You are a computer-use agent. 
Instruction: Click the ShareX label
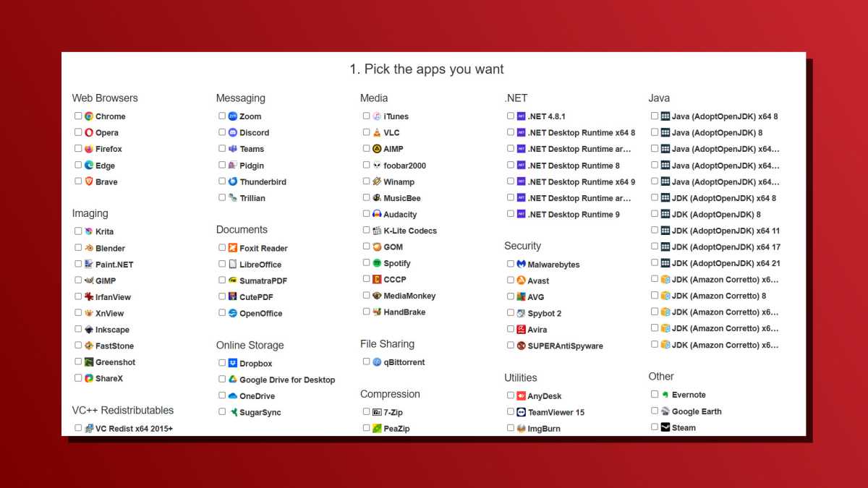click(109, 379)
